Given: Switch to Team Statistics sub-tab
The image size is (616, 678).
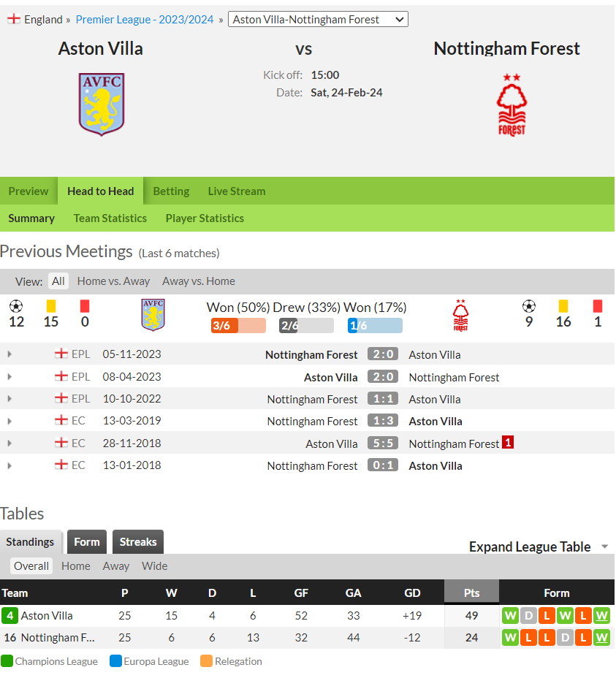Looking at the screenshot, I should click(x=110, y=218).
